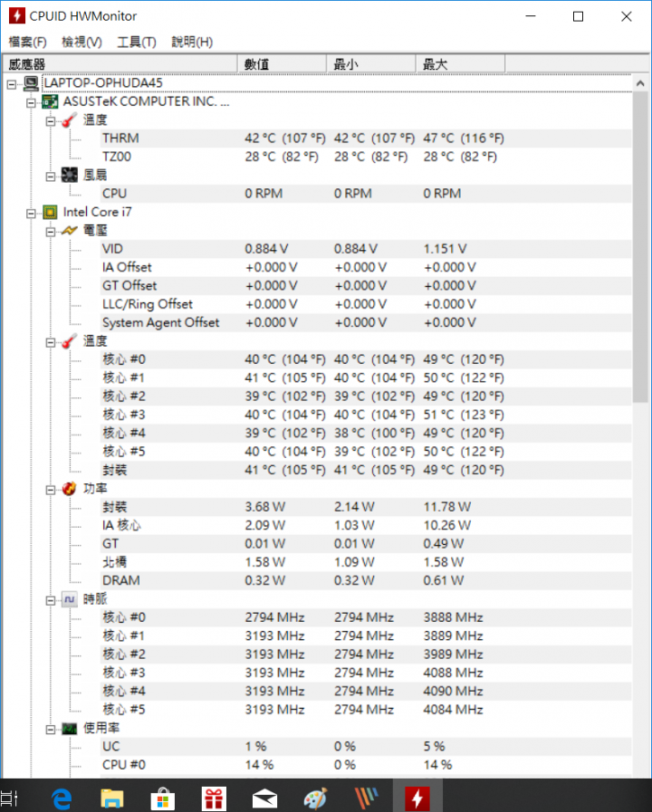Click the clock waveform icon beside 時脈
652x812 pixels.
[70, 599]
